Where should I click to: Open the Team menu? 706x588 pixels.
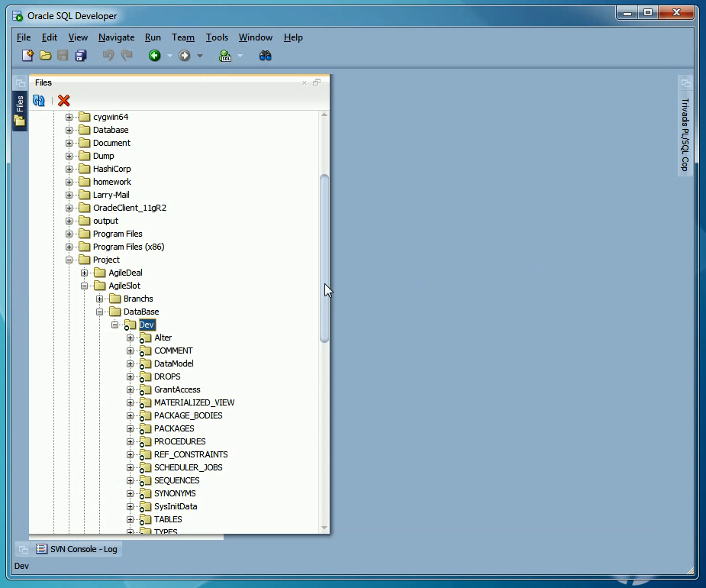(183, 37)
